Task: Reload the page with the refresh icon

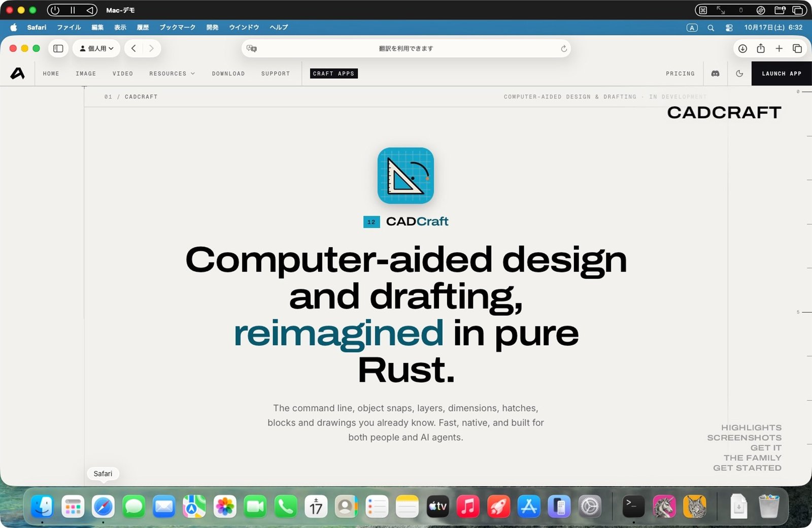Action: point(563,48)
